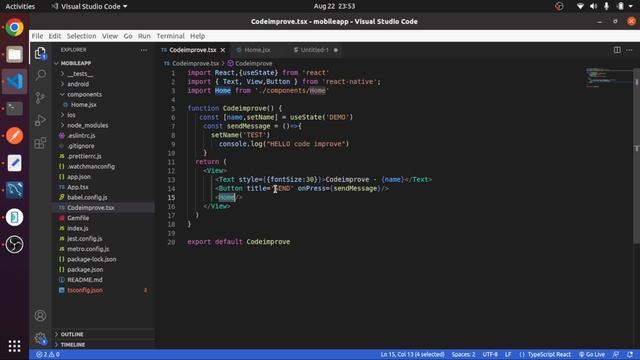Open Run and Debug view

point(40,120)
